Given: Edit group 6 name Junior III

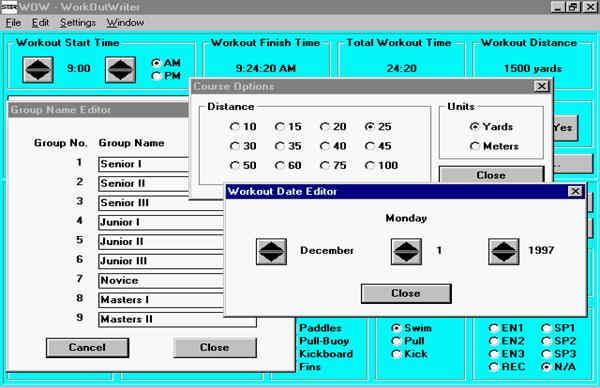Looking at the screenshot, I should click(161, 261).
